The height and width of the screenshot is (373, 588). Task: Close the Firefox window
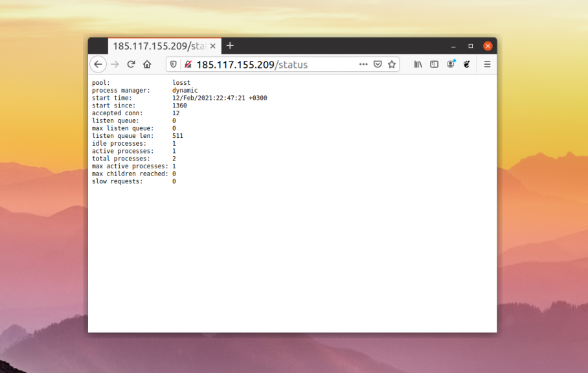click(488, 46)
